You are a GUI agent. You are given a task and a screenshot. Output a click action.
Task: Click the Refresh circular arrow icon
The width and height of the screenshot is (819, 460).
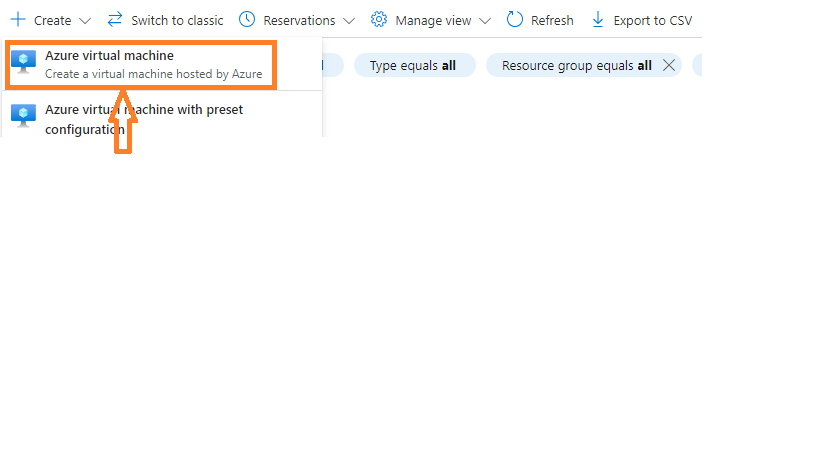[x=514, y=20]
